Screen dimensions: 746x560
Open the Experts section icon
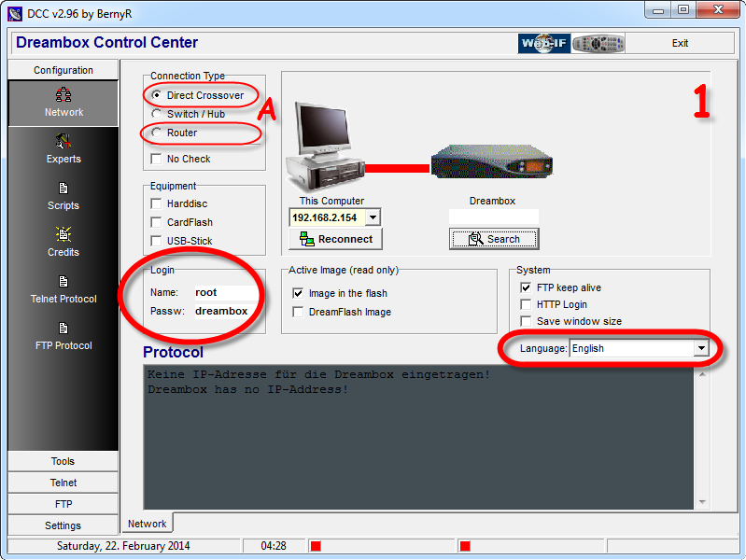coord(63,141)
